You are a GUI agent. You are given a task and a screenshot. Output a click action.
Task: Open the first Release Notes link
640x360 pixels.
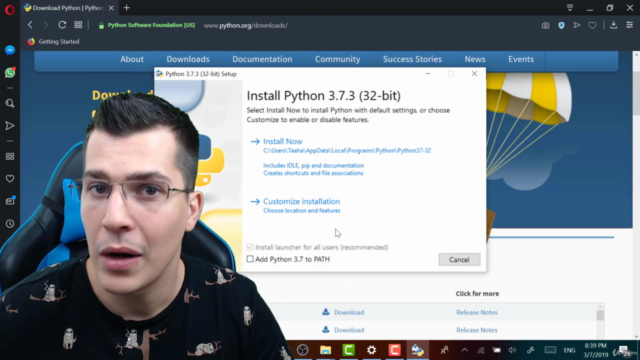click(x=477, y=312)
